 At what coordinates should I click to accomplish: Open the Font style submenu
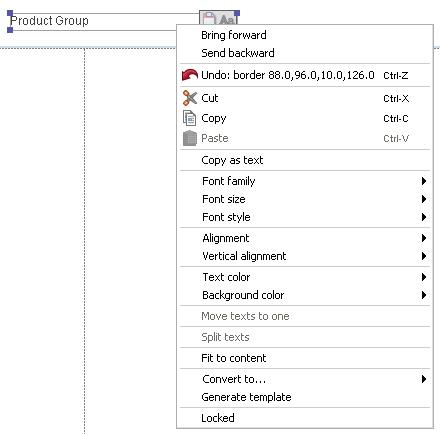pos(305,217)
